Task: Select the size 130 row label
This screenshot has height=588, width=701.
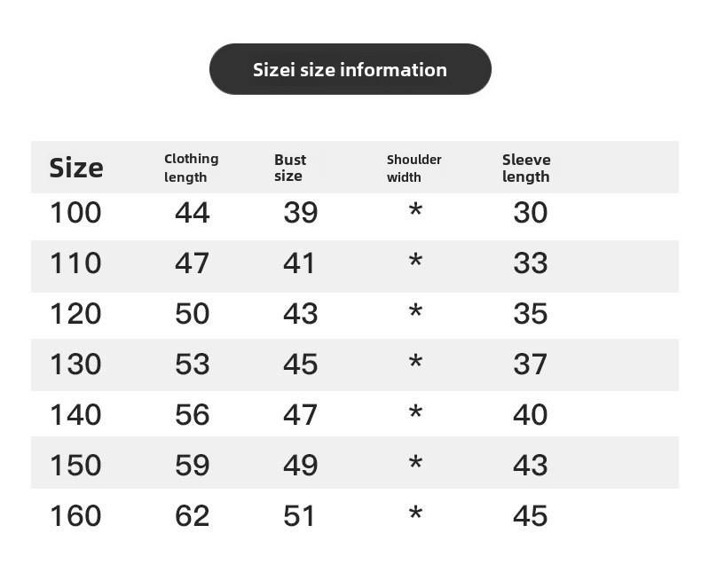Action: (75, 364)
